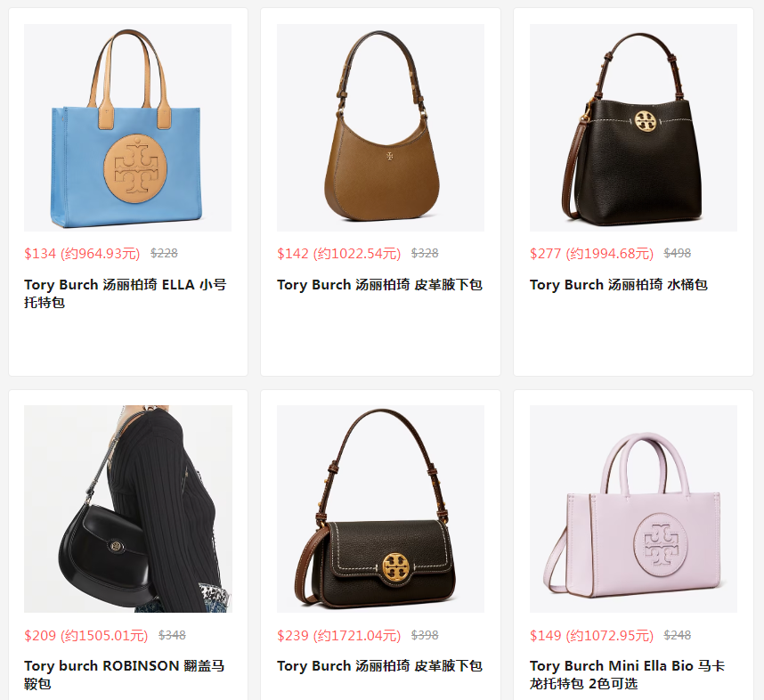The height and width of the screenshot is (700, 764).
Task: Click the $239 (约1721.04元) sale price
Action: coord(338,636)
